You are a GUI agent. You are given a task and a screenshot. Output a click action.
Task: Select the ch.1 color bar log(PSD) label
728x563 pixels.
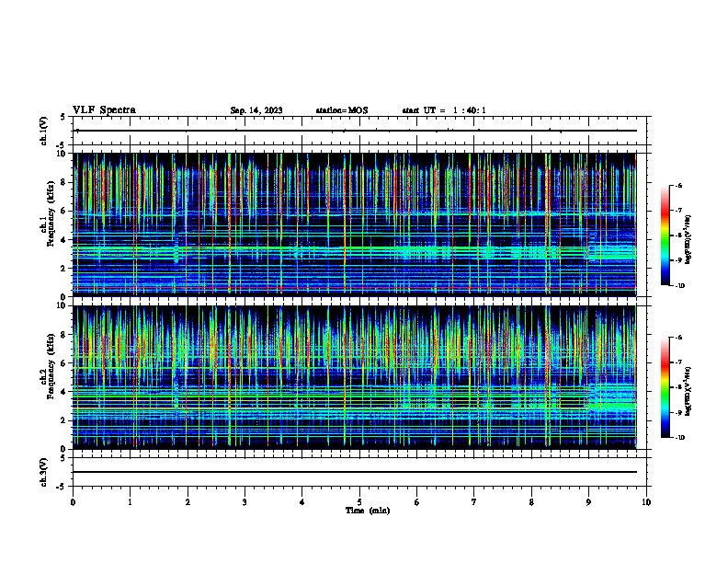(688, 240)
